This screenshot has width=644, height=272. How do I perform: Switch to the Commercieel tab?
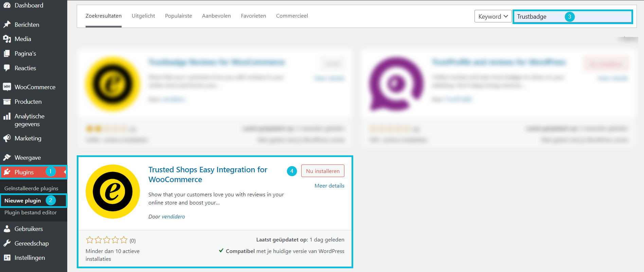[x=292, y=16]
